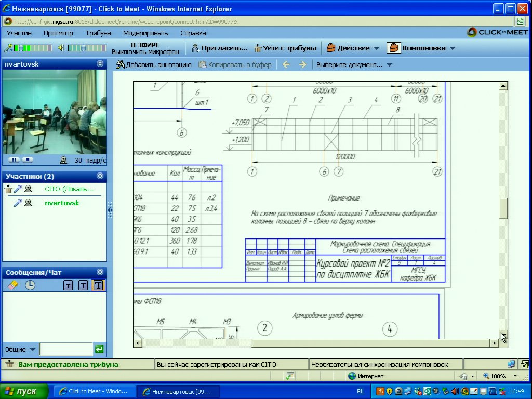Pause the nvartovsk video stream
This screenshot has height=399, width=532.
point(14,159)
